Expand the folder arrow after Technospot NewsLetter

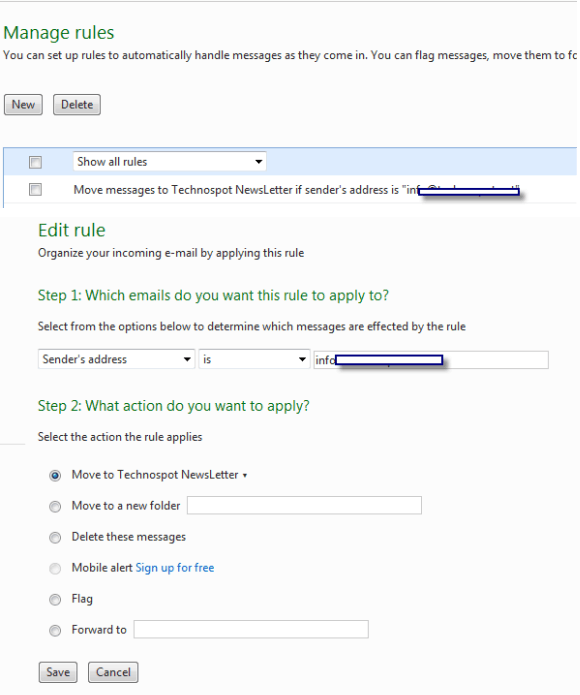(x=245, y=476)
